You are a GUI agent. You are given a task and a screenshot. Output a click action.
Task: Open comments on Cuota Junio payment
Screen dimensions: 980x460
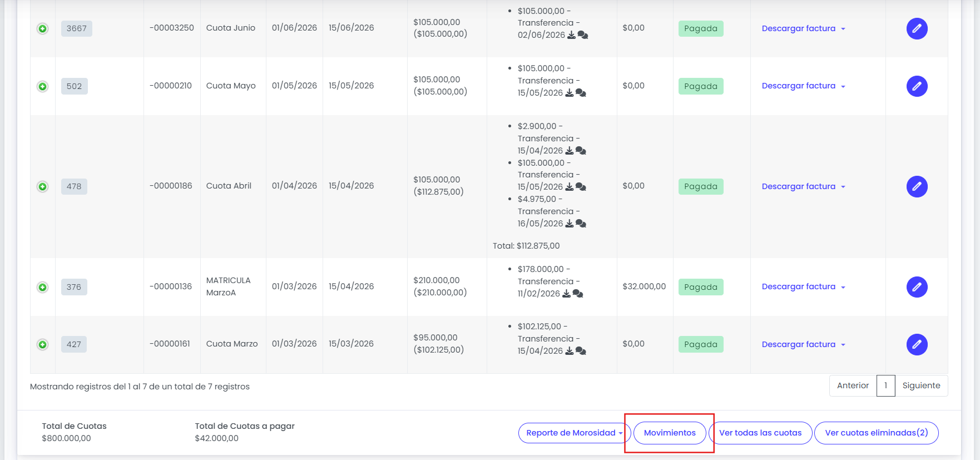tap(583, 35)
